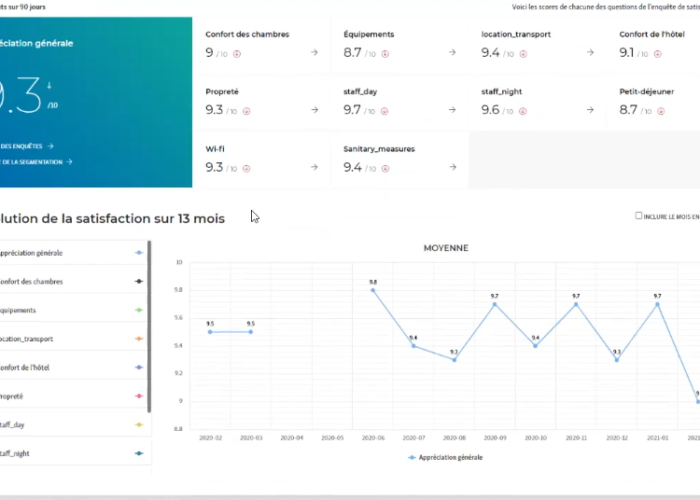Toggle Confort des chambres series in list
The image size is (700, 500).
point(74,281)
